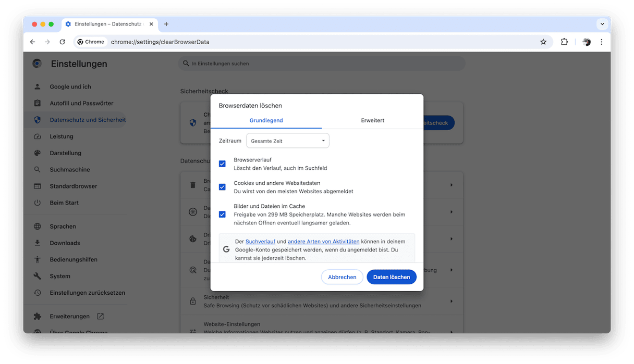Viewport: 634px width, 364px height.
Task: Open Chrome's three-dot menu
Action: pos(602,42)
